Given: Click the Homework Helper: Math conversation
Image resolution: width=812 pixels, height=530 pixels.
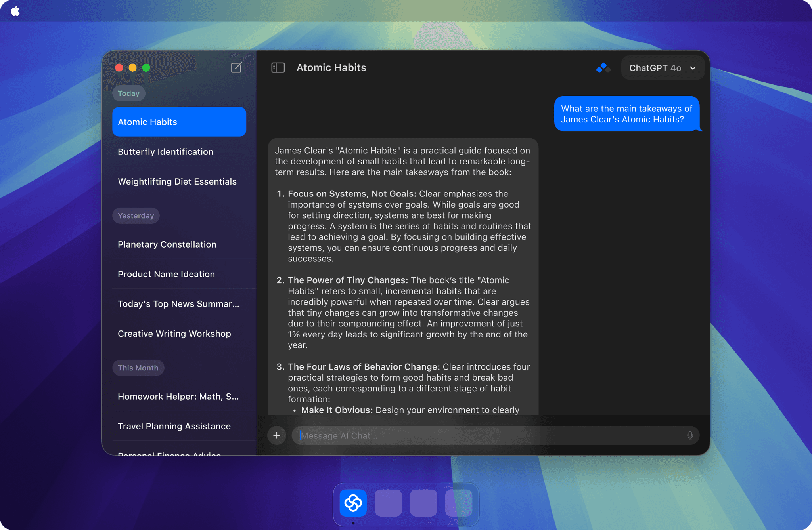Looking at the screenshot, I should (178, 396).
